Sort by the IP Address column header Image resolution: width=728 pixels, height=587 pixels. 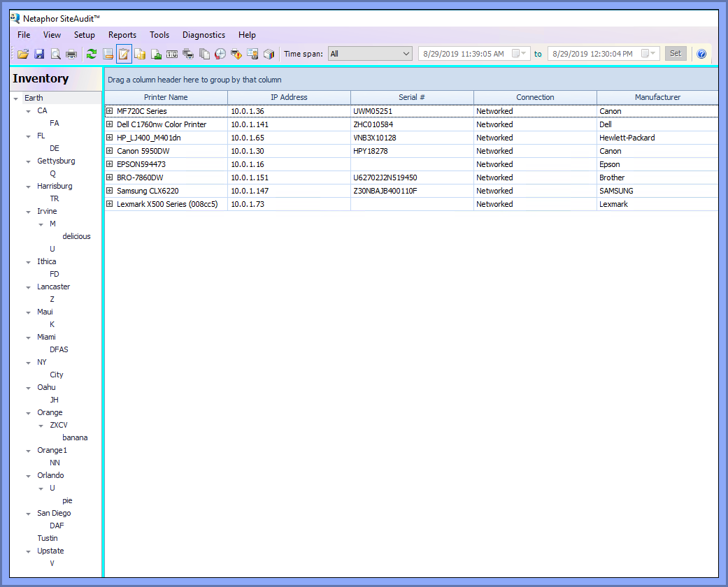click(x=290, y=97)
